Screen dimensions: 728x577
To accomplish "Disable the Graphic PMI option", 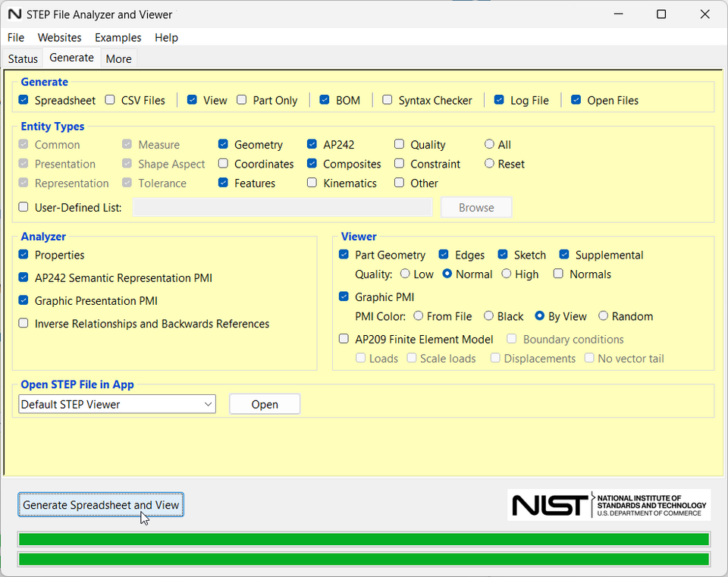I will click(x=344, y=296).
